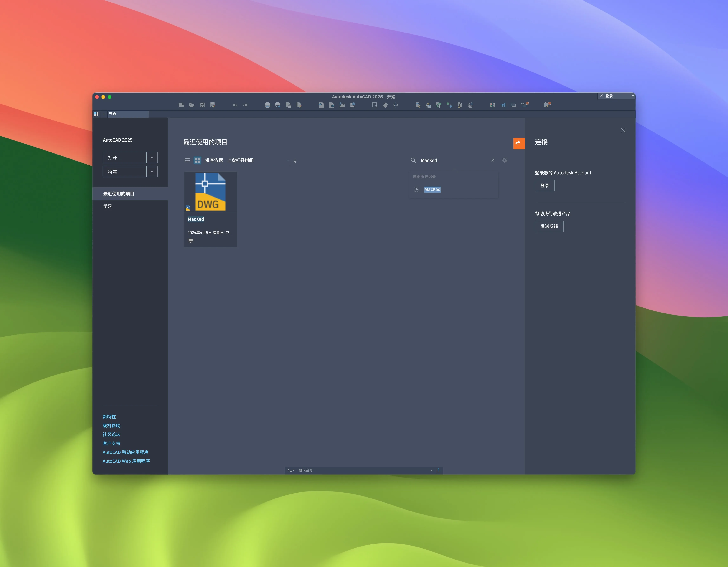Open the MacKed DWG thumbnail

point(210,192)
